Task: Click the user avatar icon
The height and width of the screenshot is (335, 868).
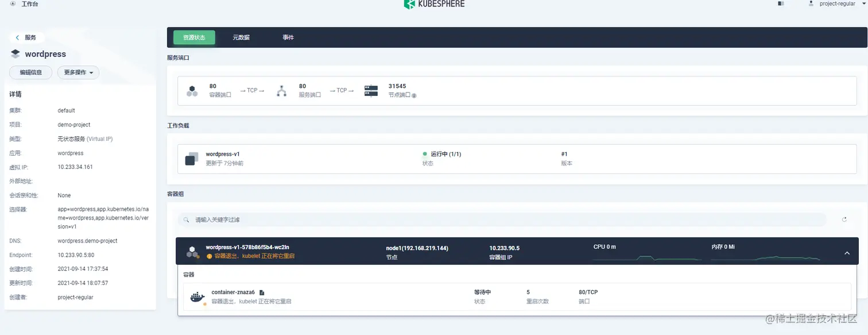Action: coord(811,3)
